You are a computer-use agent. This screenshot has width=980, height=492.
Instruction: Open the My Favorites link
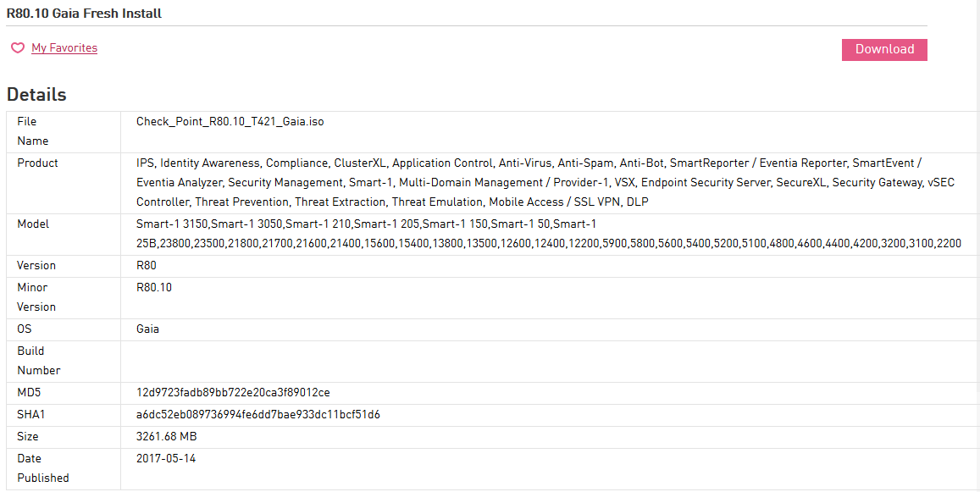pos(64,48)
